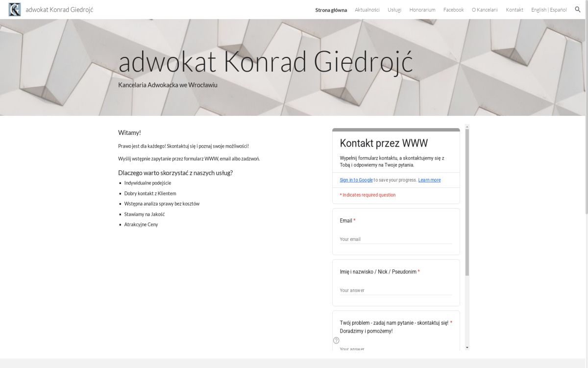Open the Usługi page
588x368 pixels.
pos(394,10)
